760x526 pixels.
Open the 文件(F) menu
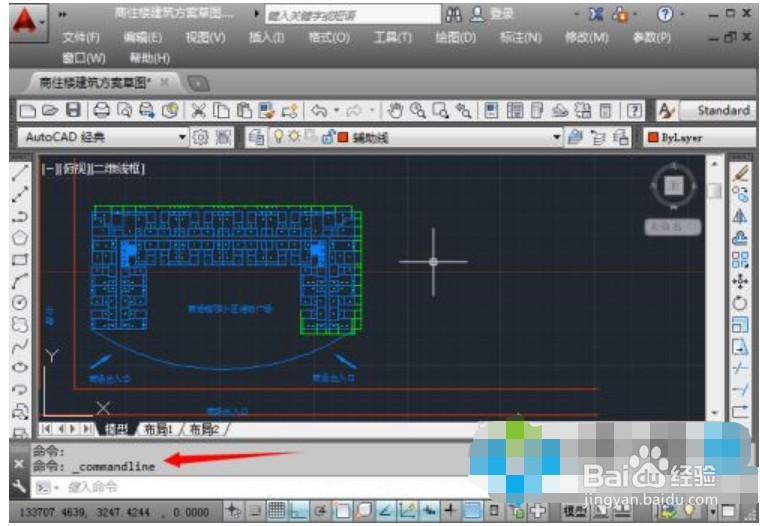point(81,37)
